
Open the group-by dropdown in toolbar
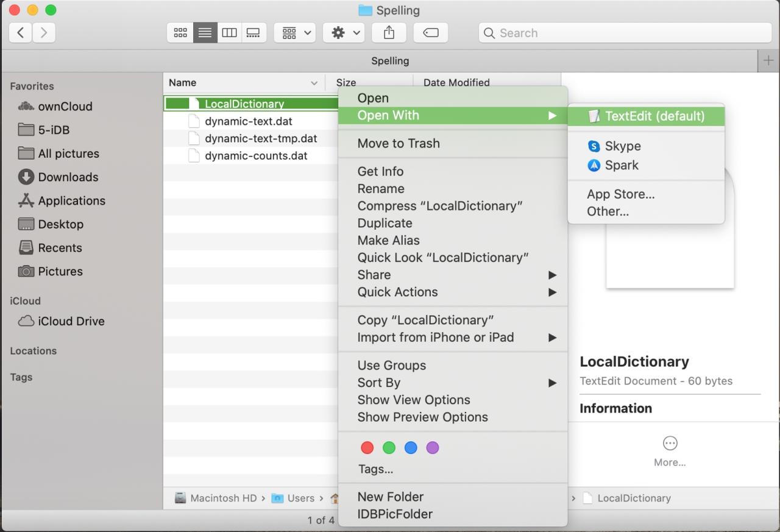[295, 33]
